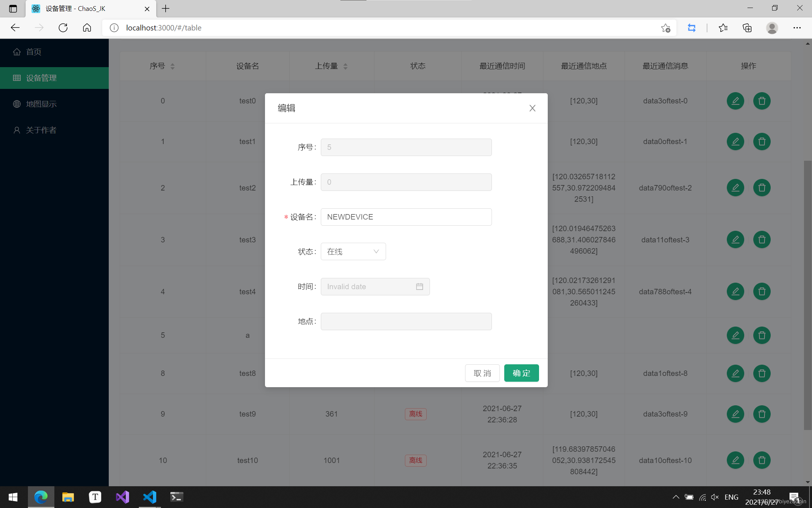The image size is (812, 508).
Task: Click the edit icon on the test9 row
Action: tap(735, 414)
